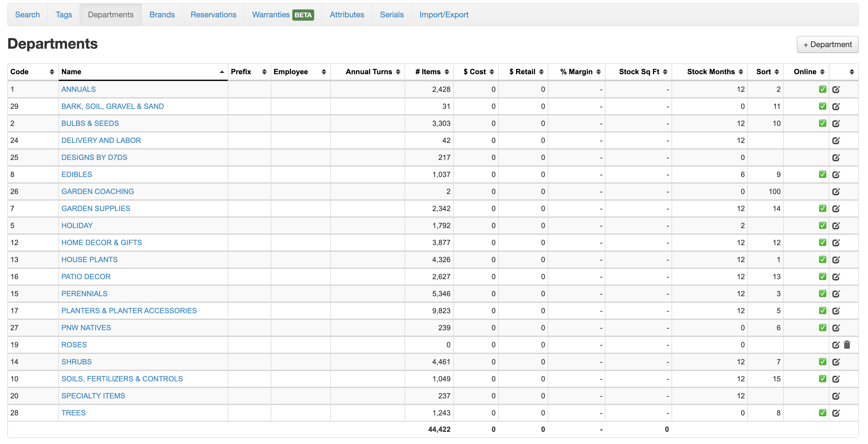Sort table by Code column header
The width and height of the screenshot is (868, 444).
pyautogui.click(x=32, y=72)
